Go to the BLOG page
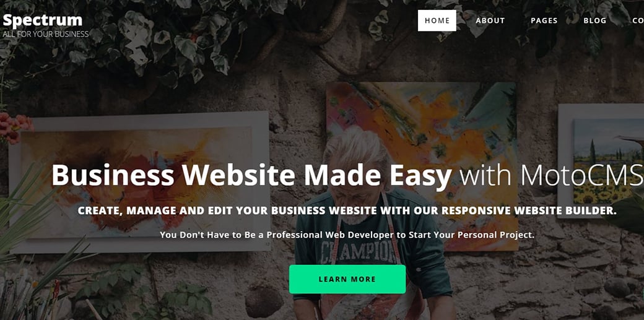This screenshot has height=320, width=644. coord(594,20)
